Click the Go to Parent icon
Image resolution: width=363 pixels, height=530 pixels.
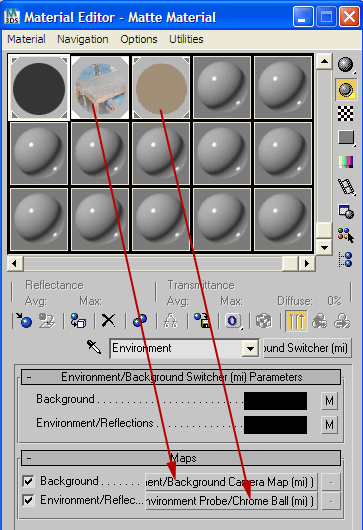319,320
